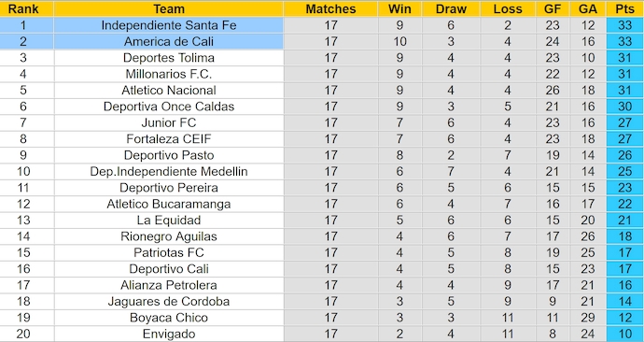Click the Envigado team name

pyautogui.click(x=168, y=334)
